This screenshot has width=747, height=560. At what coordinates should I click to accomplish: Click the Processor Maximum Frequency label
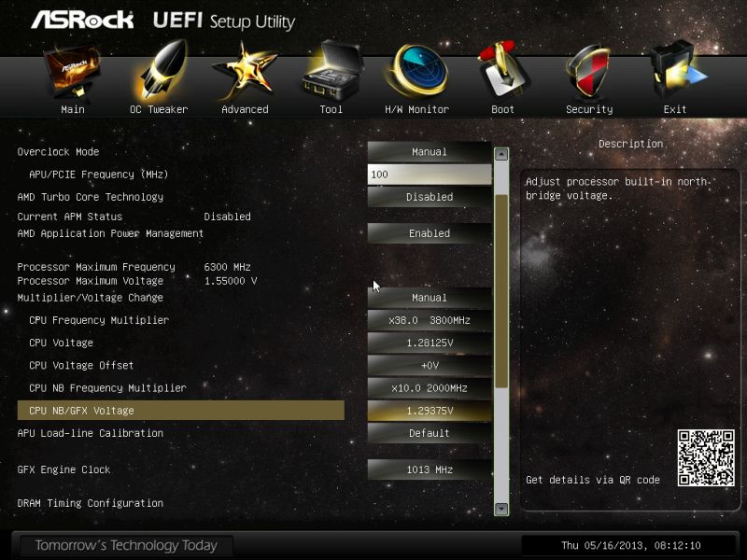point(96,267)
